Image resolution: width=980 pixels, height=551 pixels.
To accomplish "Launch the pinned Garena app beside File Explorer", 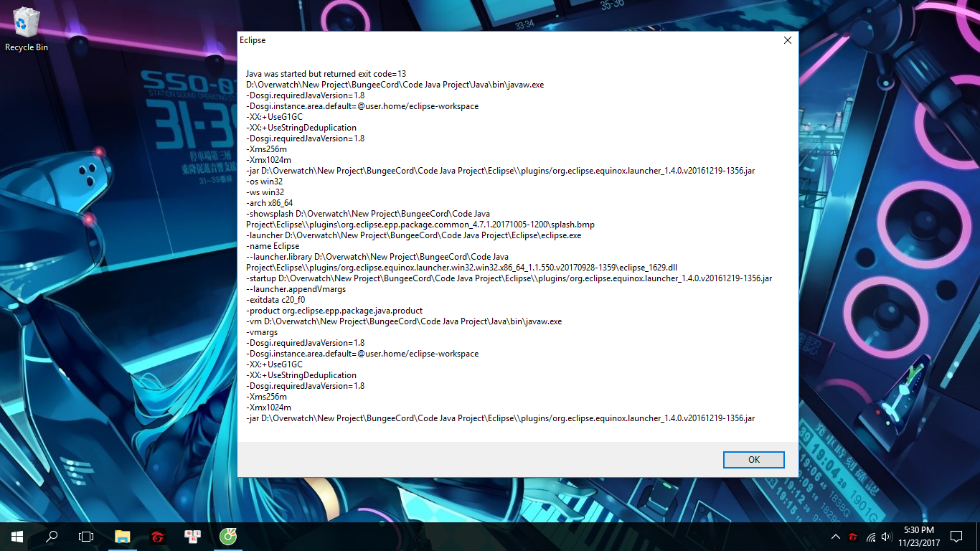I will point(157,537).
